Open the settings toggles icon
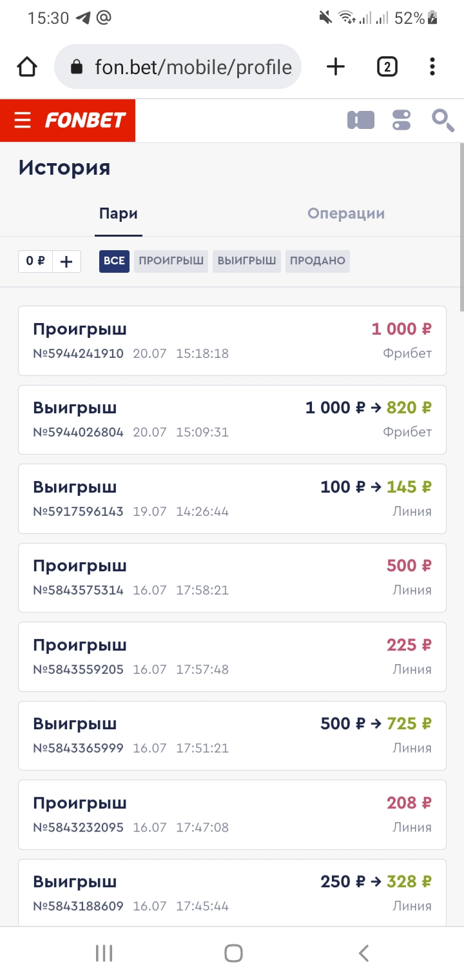464x980 pixels. pyautogui.click(x=401, y=120)
